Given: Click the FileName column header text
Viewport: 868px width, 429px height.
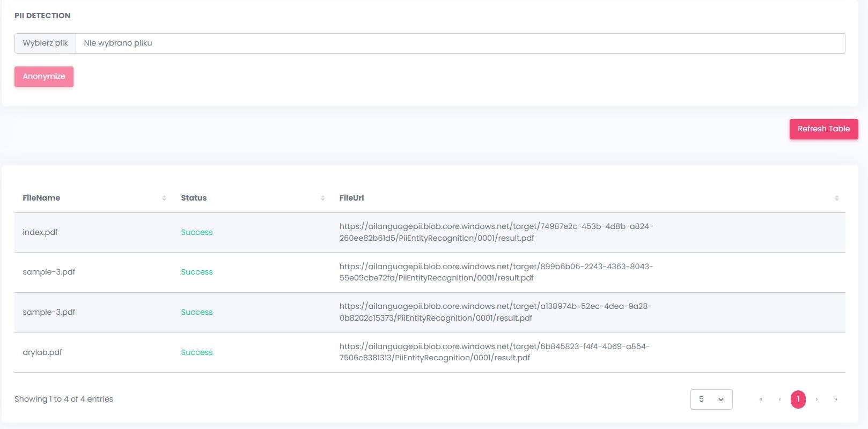Looking at the screenshot, I should (41, 198).
